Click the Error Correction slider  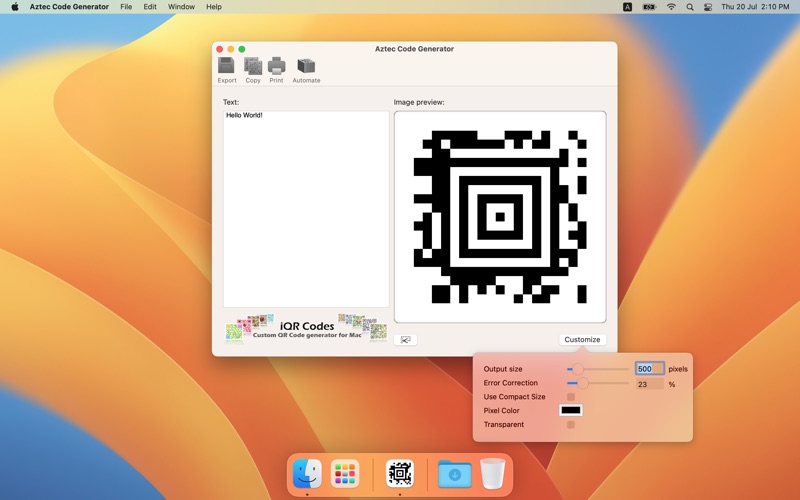[x=597, y=383]
